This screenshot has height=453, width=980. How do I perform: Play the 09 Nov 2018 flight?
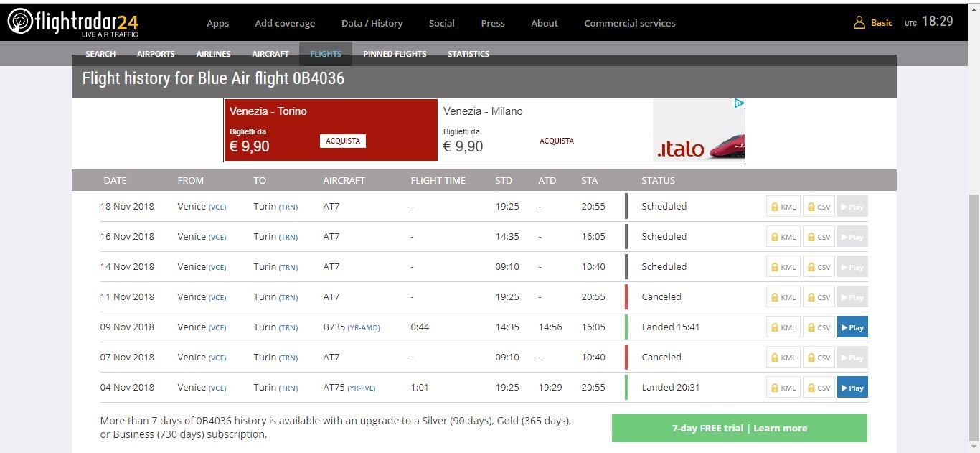coord(852,327)
